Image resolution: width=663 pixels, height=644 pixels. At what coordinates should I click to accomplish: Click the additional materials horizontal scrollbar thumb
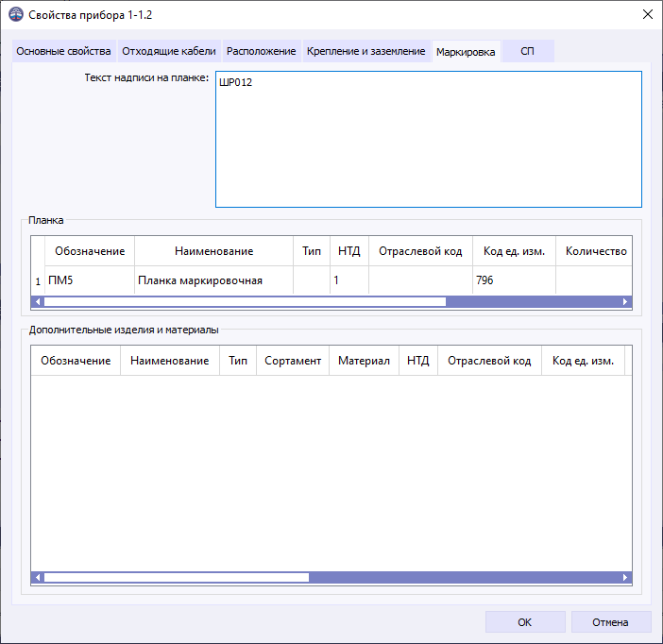[x=177, y=577]
